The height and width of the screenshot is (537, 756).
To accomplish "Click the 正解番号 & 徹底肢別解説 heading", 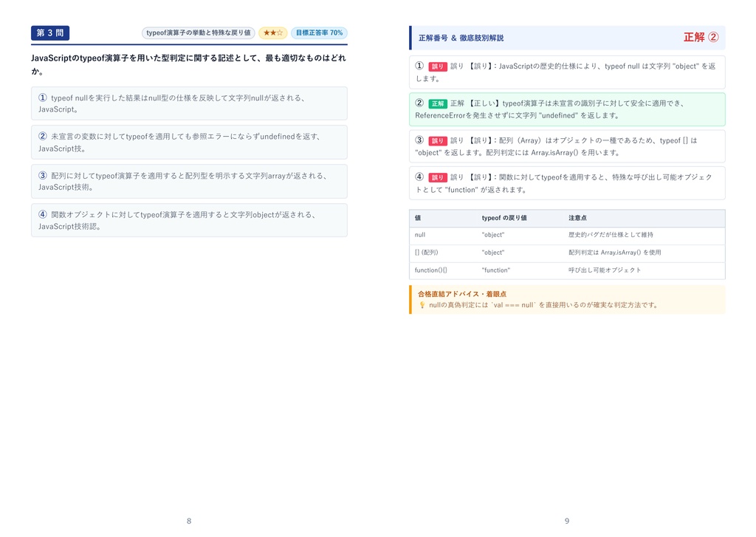I will [461, 38].
